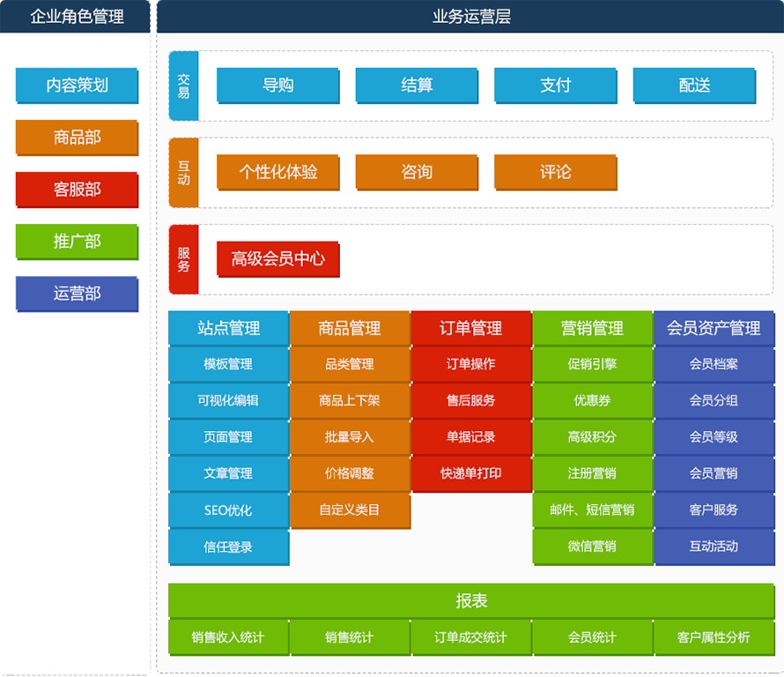784x677 pixels.
Task: Open the 支付 payment module
Action: [555, 86]
